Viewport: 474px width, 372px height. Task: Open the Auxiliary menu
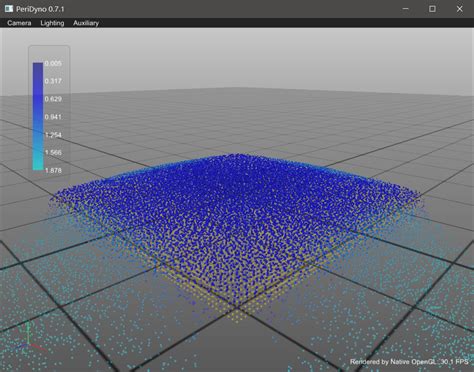pos(86,23)
